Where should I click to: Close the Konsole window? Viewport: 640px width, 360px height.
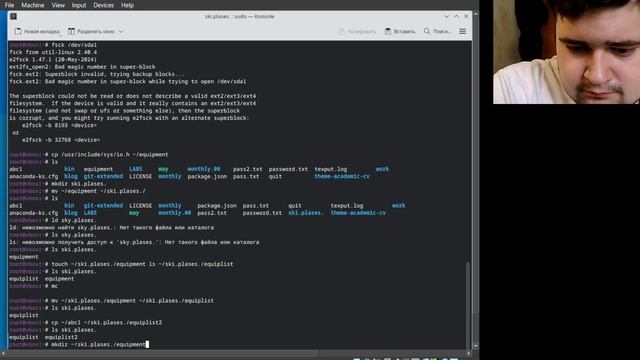point(466,16)
